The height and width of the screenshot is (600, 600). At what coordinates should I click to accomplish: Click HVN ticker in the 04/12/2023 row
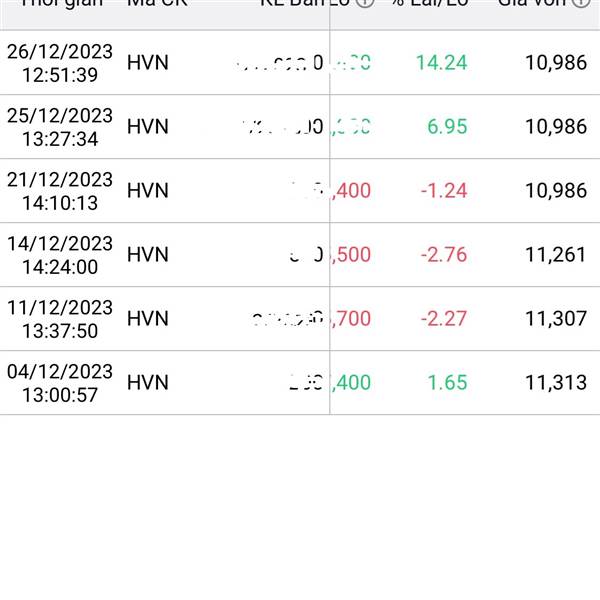148,383
